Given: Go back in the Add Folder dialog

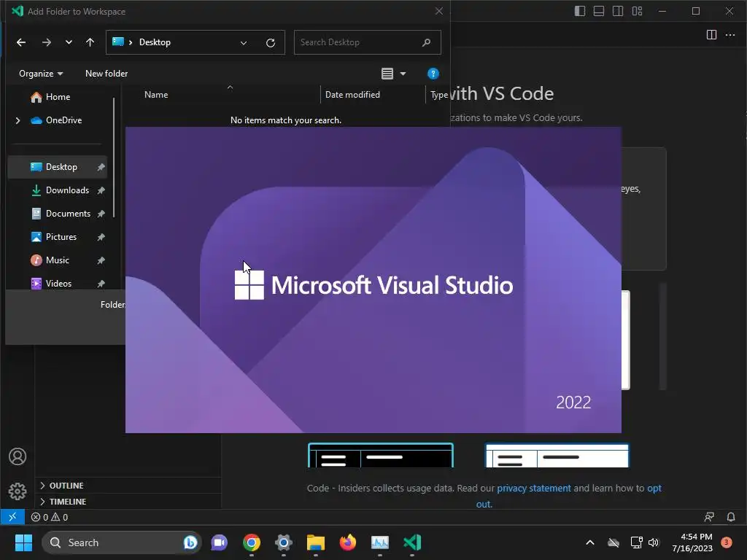Looking at the screenshot, I should (21, 42).
